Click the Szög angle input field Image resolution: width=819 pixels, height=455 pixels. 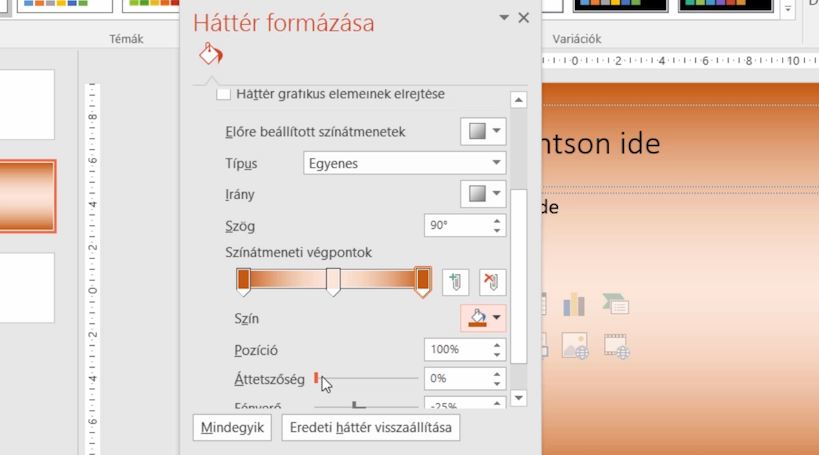tap(458, 225)
